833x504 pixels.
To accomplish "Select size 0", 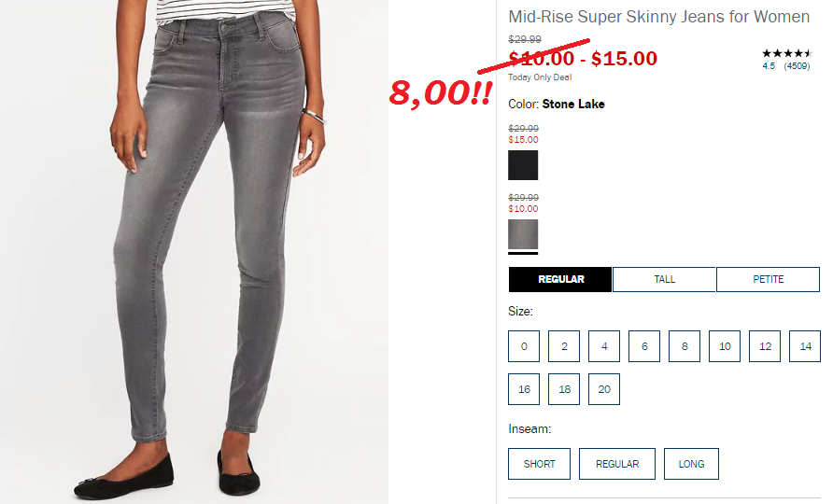I will [524, 346].
